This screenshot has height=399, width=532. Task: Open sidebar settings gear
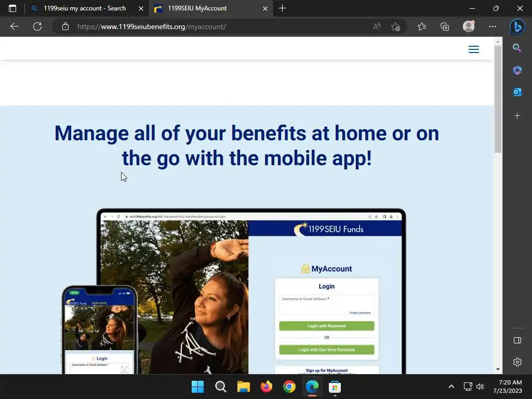click(517, 362)
